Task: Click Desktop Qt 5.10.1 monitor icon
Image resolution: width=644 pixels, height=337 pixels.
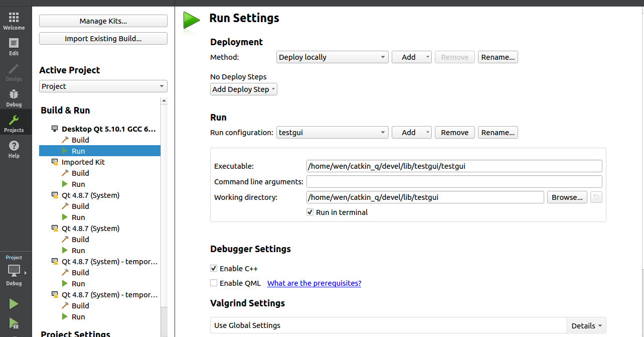Action: pos(55,129)
